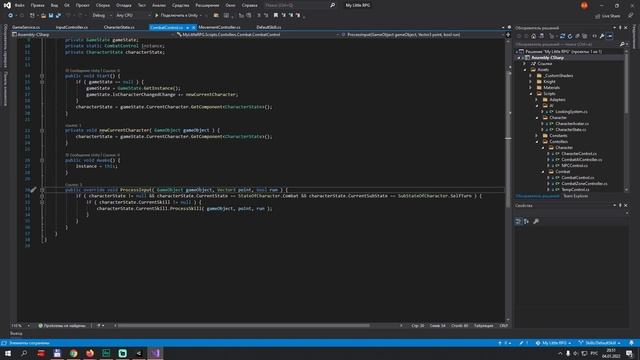Viewport: 640px width, 360px height.
Task: Click the Save All toolbar icon
Action: [x=58, y=16]
